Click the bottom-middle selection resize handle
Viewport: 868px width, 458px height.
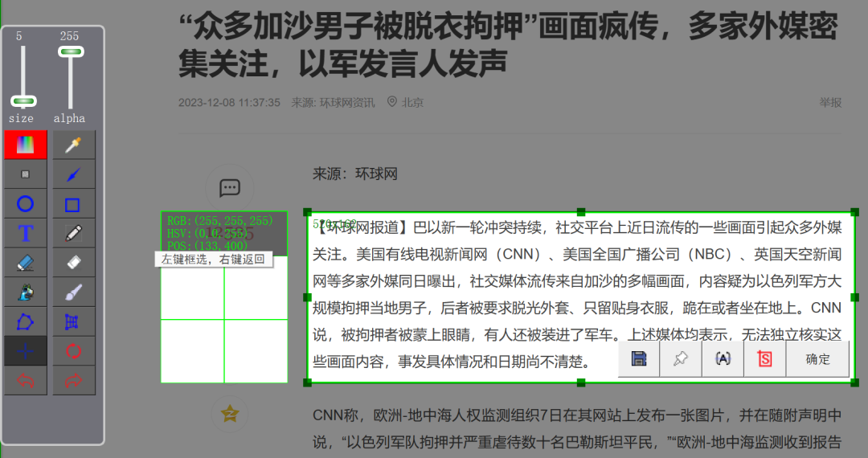tap(581, 382)
